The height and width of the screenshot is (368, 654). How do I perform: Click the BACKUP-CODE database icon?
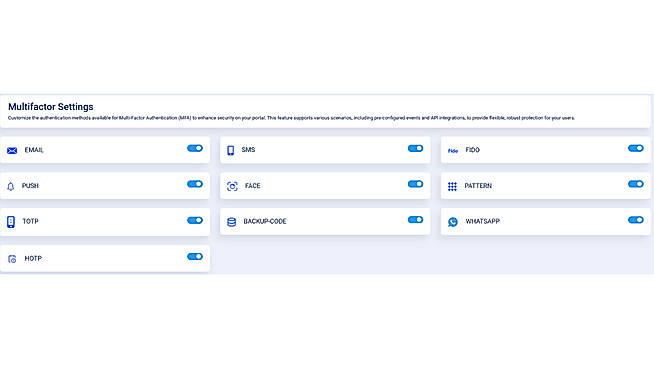(231, 222)
